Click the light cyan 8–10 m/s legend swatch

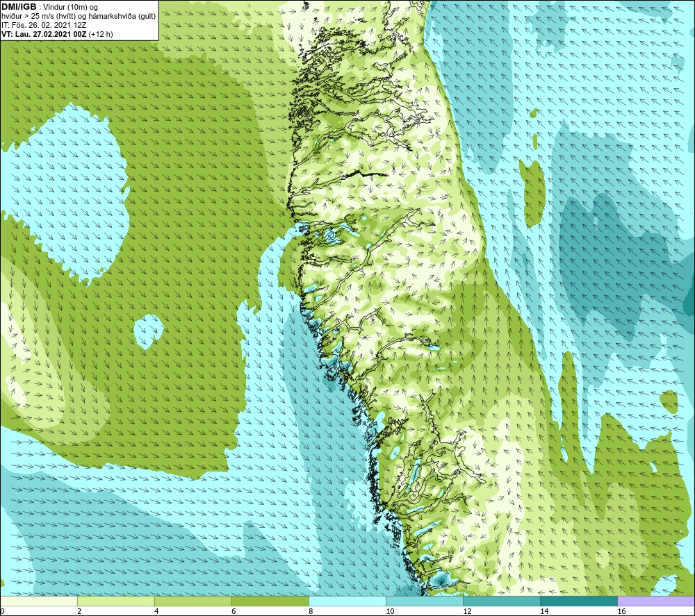click(347, 601)
